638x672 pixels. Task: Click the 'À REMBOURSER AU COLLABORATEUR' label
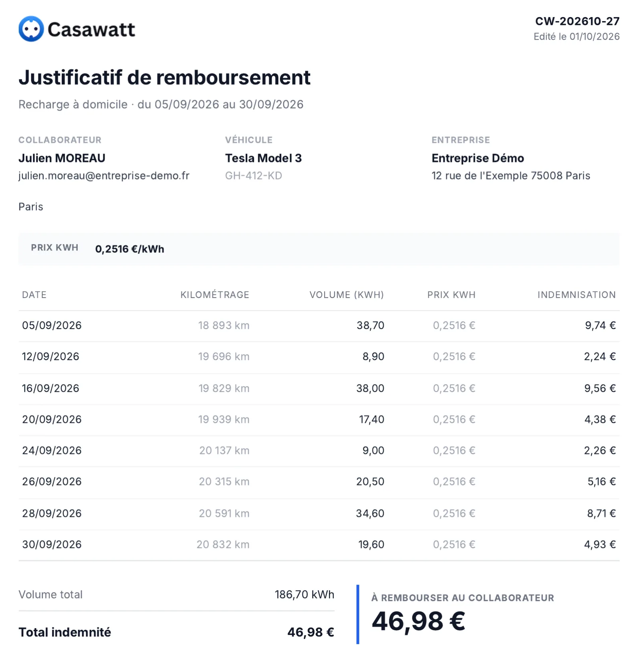click(x=463, y=598)
